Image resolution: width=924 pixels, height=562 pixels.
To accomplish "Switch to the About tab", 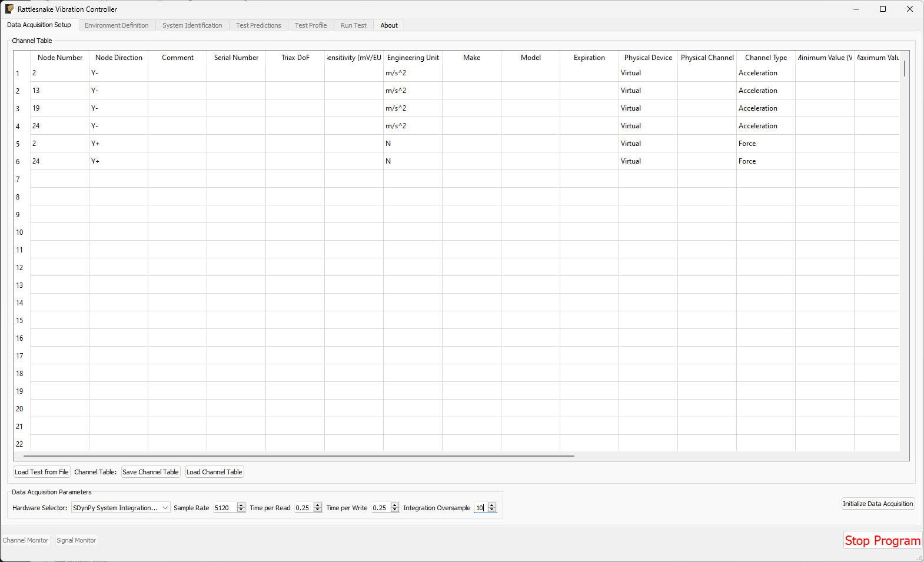I will click(x=388, y=25).
